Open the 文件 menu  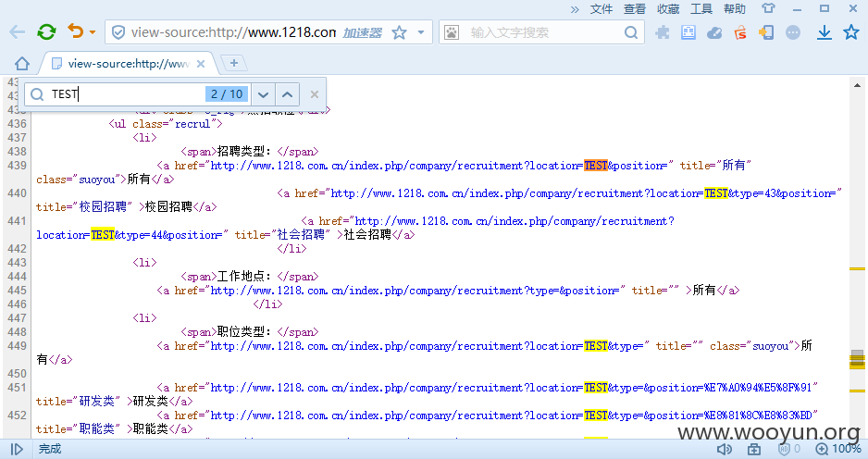point(601,9)
